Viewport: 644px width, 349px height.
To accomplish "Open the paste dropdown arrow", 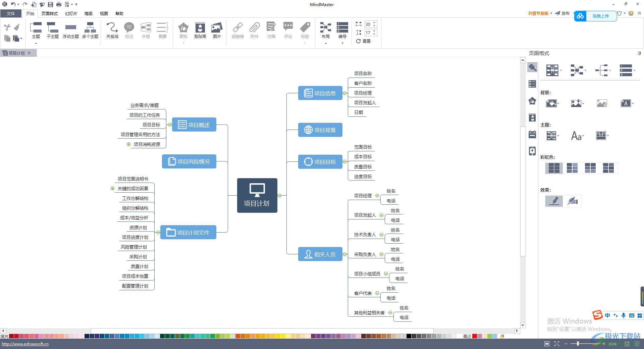I will (x=21, y=39).
